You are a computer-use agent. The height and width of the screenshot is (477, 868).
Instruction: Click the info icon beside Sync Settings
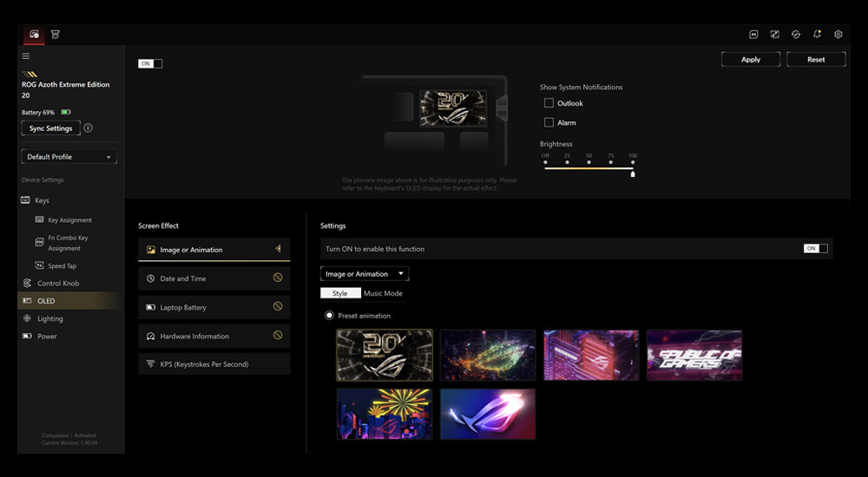point(88,127)
